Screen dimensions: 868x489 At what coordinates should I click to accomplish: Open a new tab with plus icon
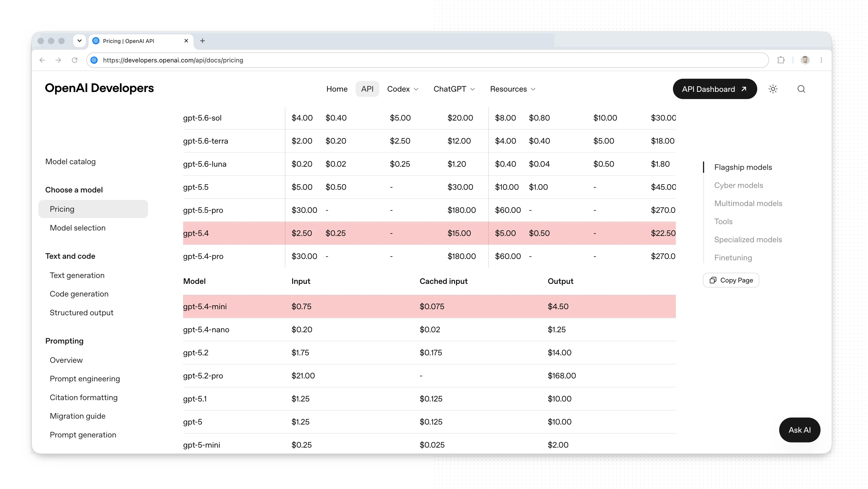(x=203, y=41)
